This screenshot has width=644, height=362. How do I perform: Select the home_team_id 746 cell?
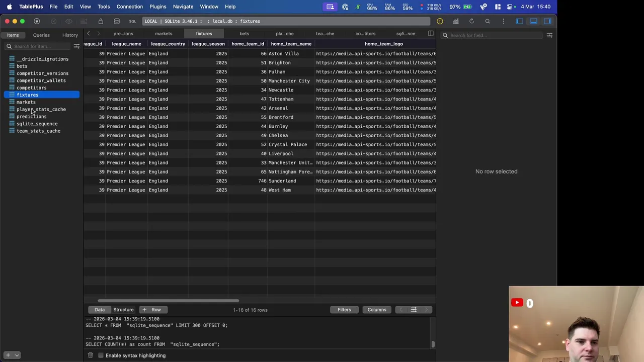(x=248, y=181)
